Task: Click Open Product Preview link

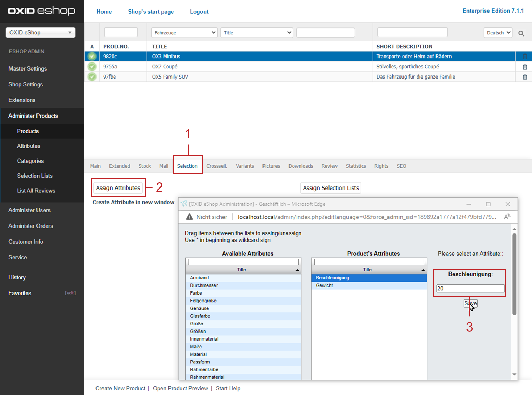Action: [180, 388]
